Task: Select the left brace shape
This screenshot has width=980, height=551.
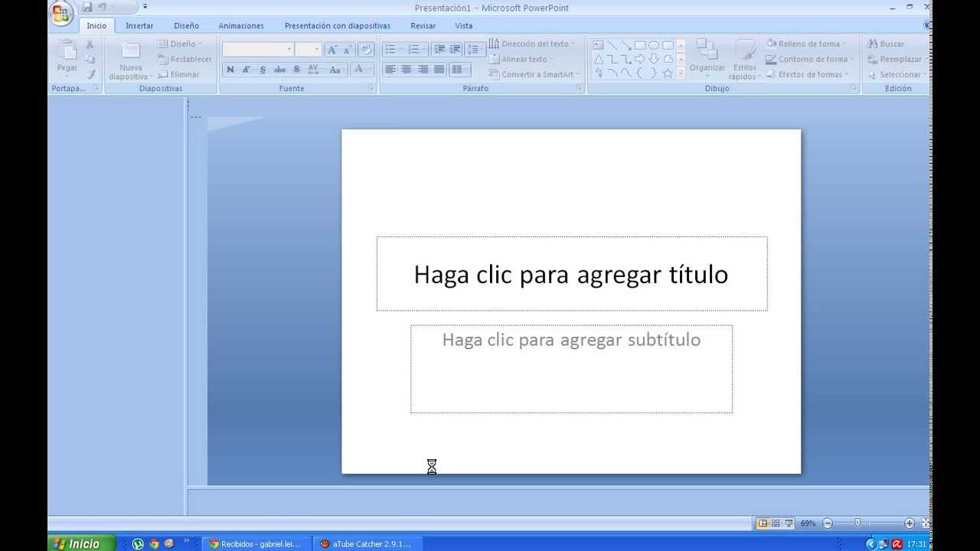Action: pyautogui.click(x=640, y=73)
